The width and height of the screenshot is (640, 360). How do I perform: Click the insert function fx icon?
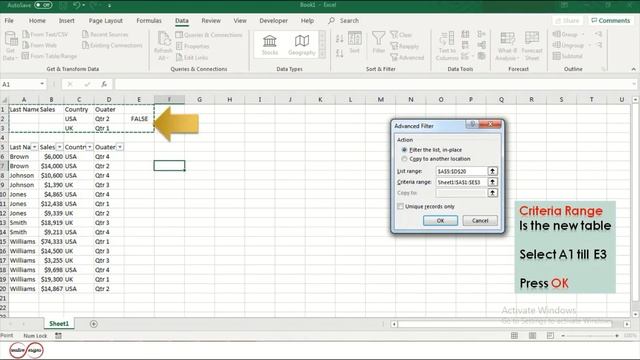tap(104, 84)
